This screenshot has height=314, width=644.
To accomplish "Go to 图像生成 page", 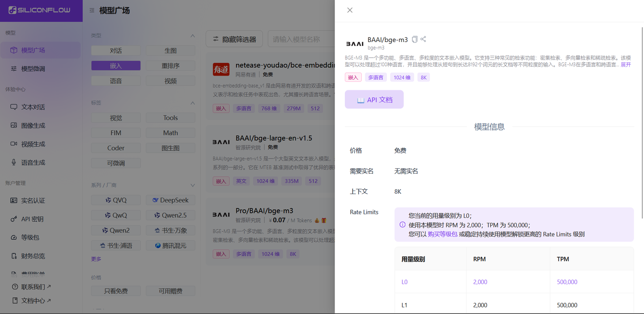I will point(40,125).
